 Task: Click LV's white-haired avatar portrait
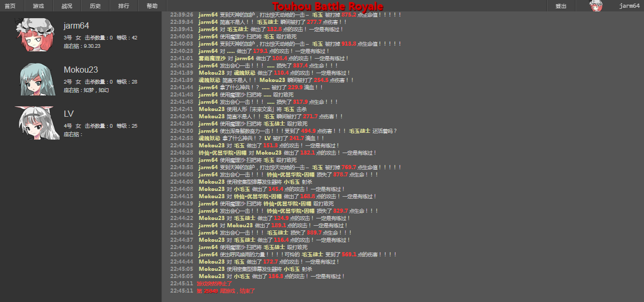point(37,123)
